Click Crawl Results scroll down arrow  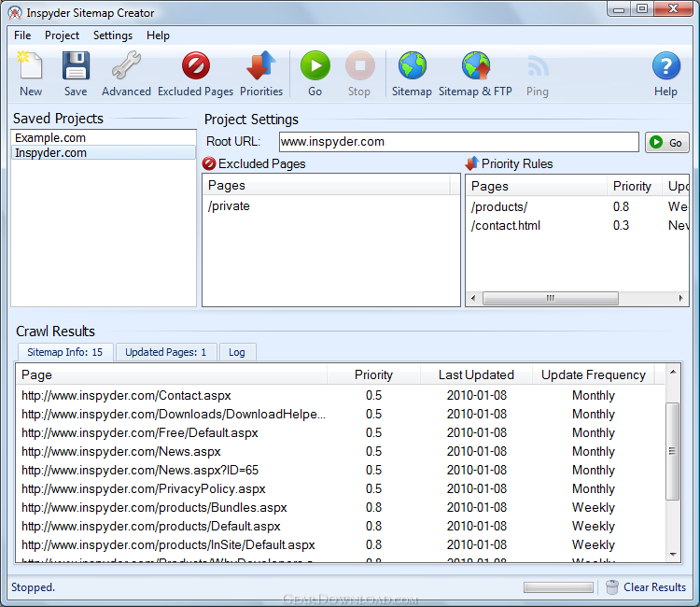tap(673, 555)
